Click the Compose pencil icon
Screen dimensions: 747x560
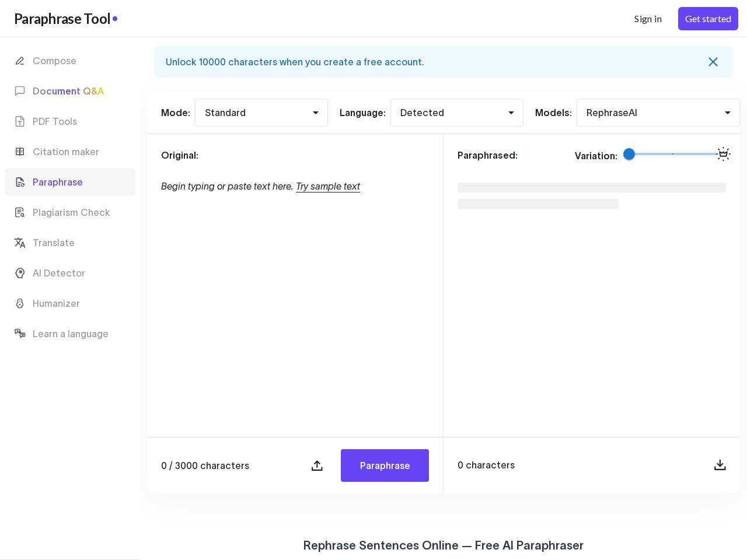tap(20, 61)
